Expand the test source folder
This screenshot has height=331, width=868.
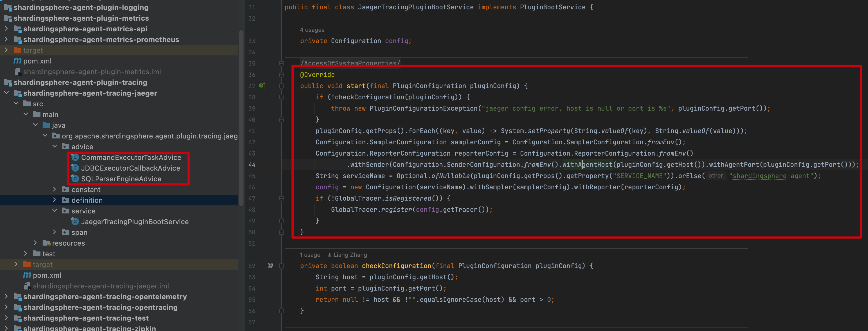26,254
